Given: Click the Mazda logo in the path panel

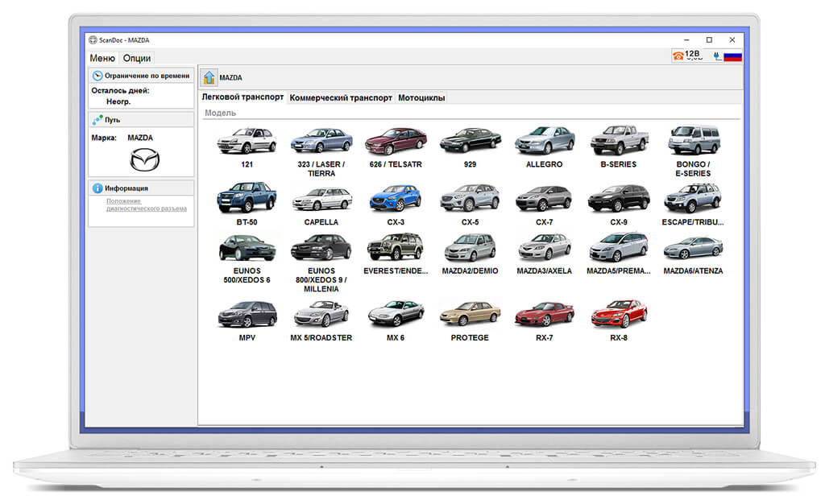Looking at the screenshot, I should 144,159.
